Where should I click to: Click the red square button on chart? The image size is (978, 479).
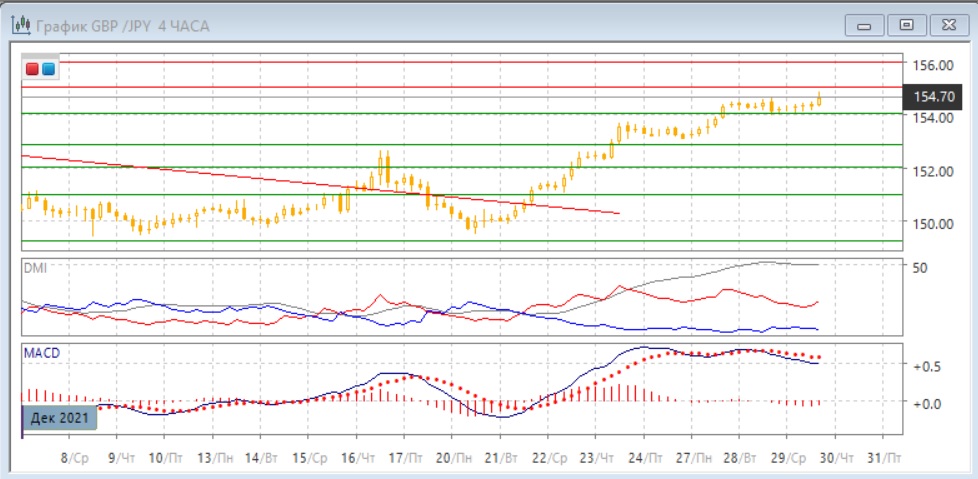click(32, 69)
